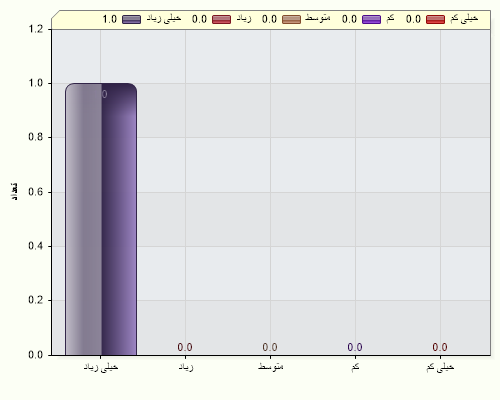Click the خیلی کم red legend swatch
This screenshot has height=400, width=500.
[x=435, y=19]
